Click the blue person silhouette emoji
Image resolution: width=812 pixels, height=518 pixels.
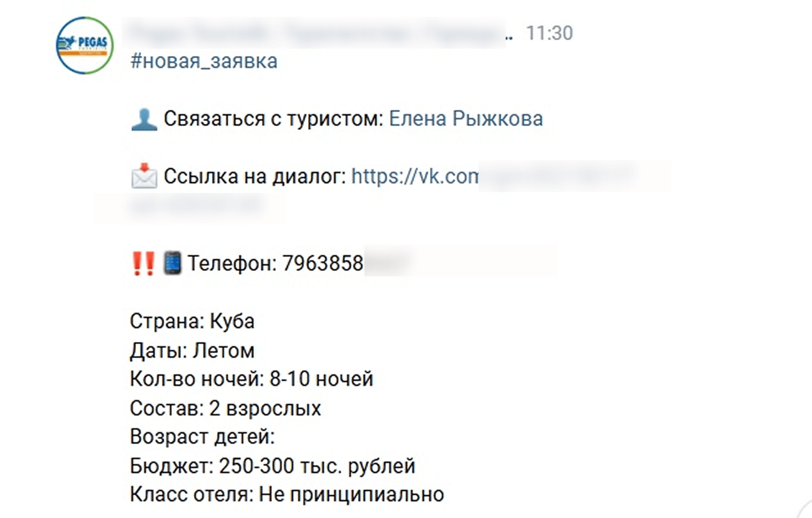(144, 119)
